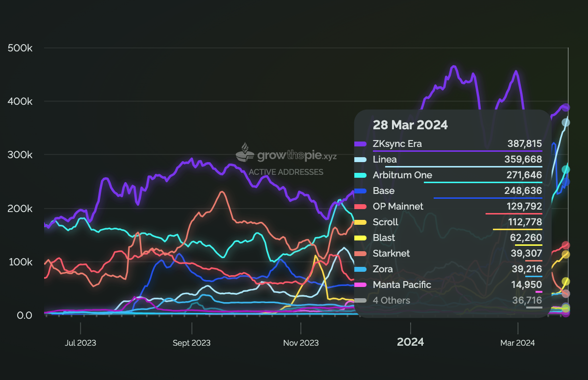Click the Mar 2024 x-axis label

pyautogui.click(x=517, y=343)
